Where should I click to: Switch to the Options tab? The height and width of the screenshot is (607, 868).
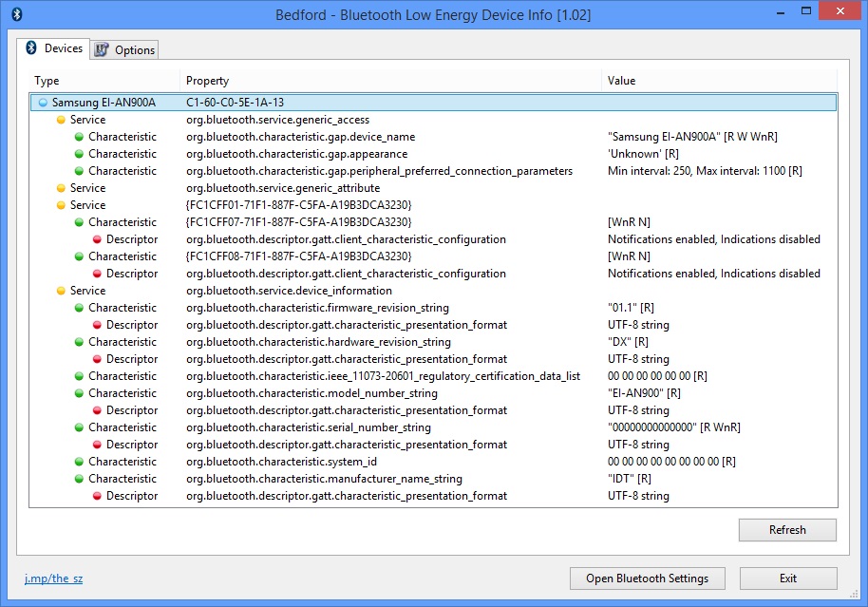[124, 49]
